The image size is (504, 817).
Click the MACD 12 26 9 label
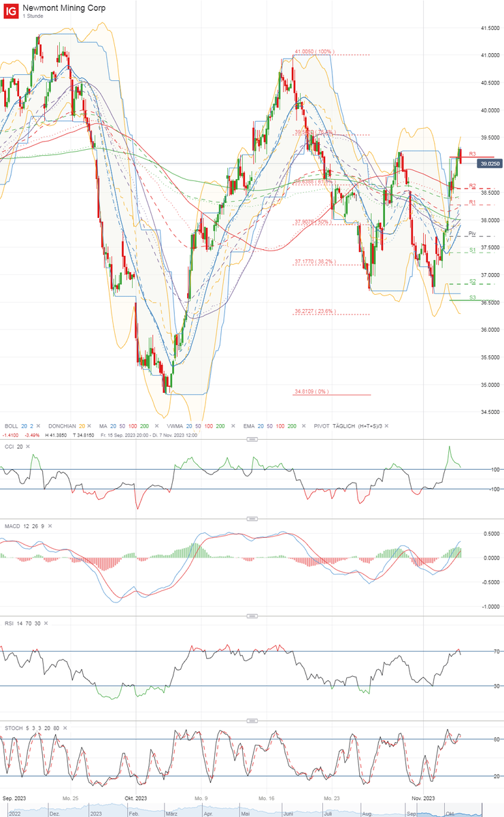point(24,526)
